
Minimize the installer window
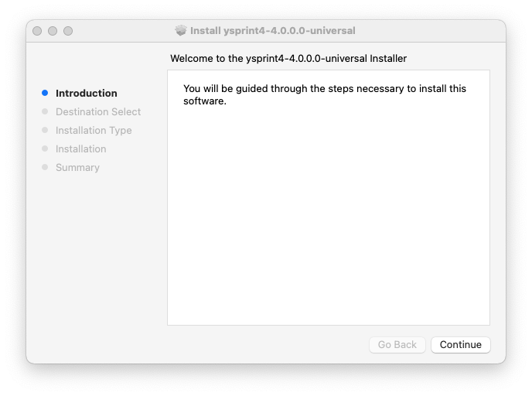click(x=53, y=31)
